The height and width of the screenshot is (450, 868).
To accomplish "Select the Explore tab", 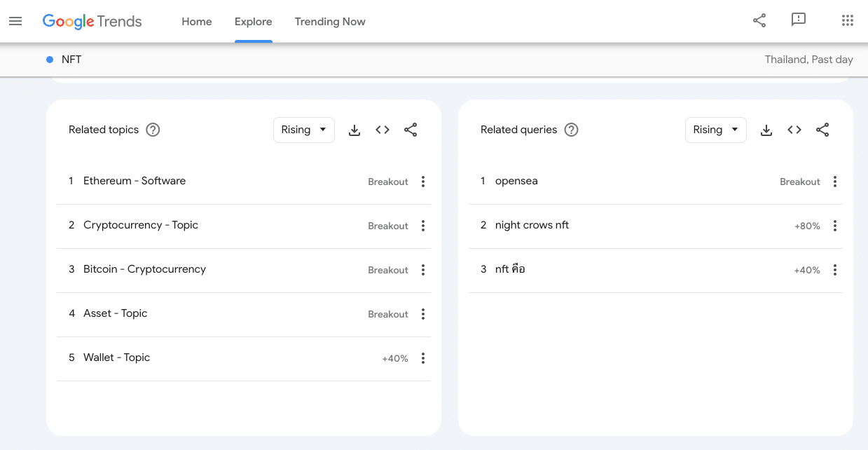I will pyautogui.click(x=254, y=22).
